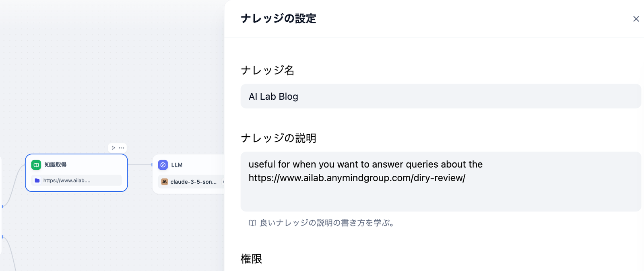Expand the 権限 permissions section
This screenshot has height=271, width=644.
[252, 259]
